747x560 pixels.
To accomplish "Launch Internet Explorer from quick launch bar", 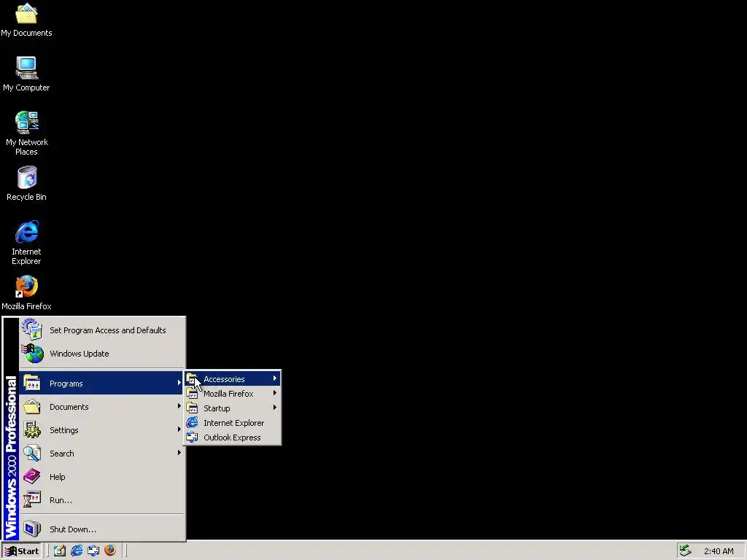I will point(76,551).
